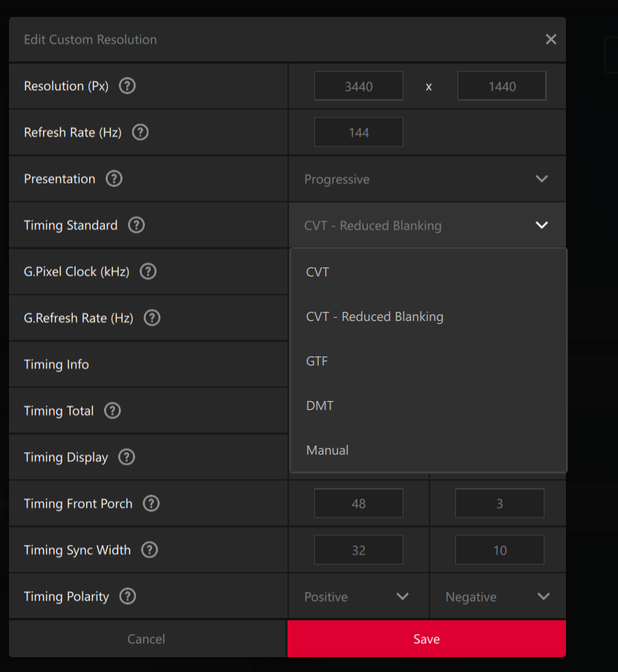
Task: Click the Timing Standard help icon
Action: pyautogui.click(x=136, y=225)
